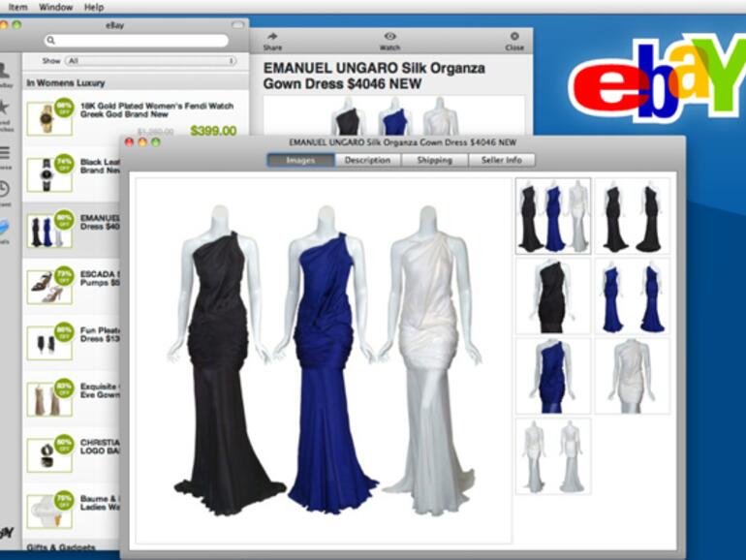This screenshot has height=560, width=746.
Task: Click the black dress preview in detail panel
Action: point(348,116)
